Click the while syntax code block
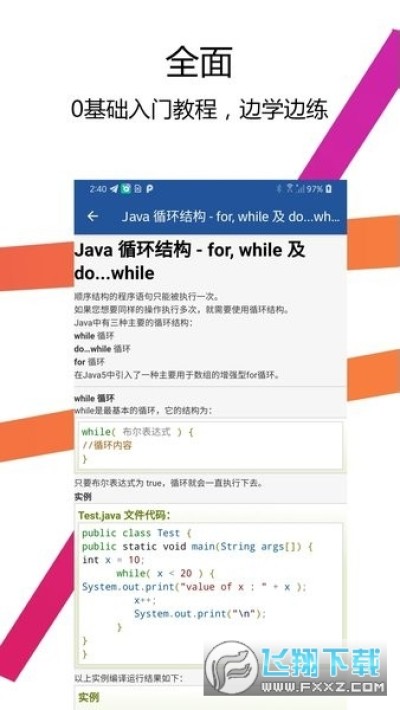 coord(210,446)
